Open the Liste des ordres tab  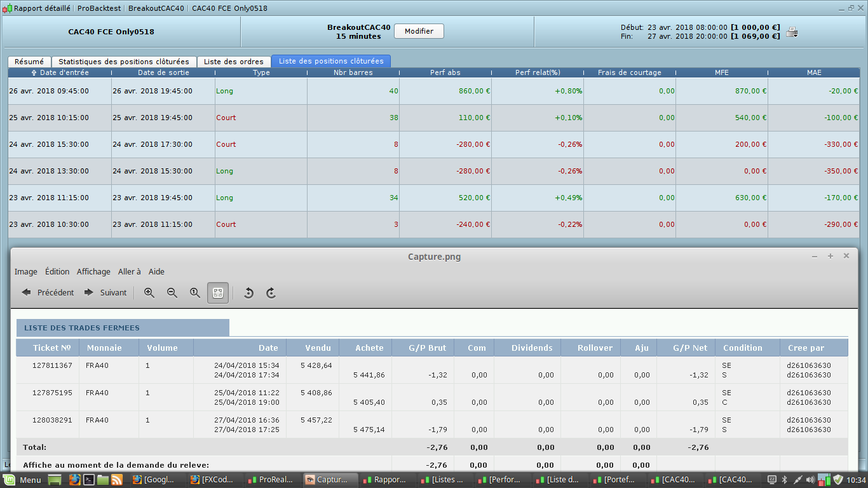(x=234, y=62)
